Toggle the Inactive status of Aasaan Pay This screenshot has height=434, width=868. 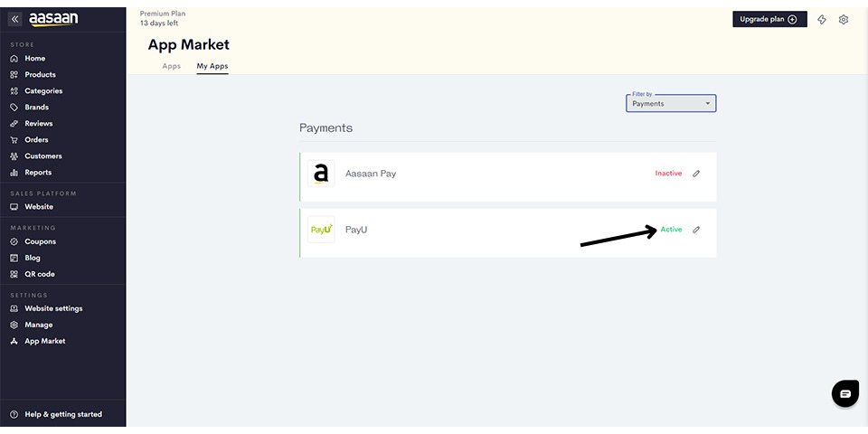point(668,174)
